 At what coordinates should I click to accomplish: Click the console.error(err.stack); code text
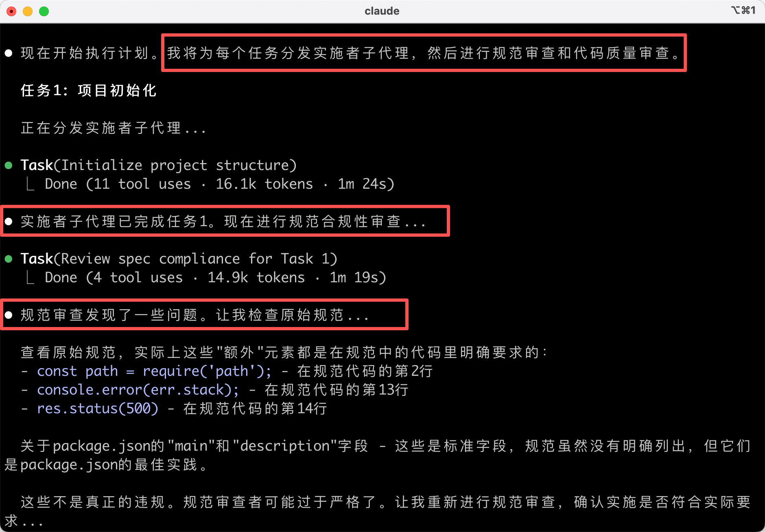pos(138,390)
